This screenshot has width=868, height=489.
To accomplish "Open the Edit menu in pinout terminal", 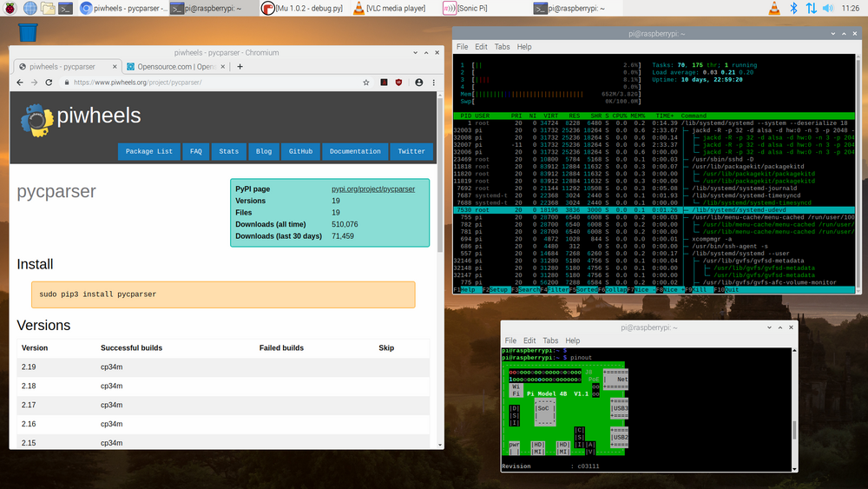I will [x=529, y=340].
